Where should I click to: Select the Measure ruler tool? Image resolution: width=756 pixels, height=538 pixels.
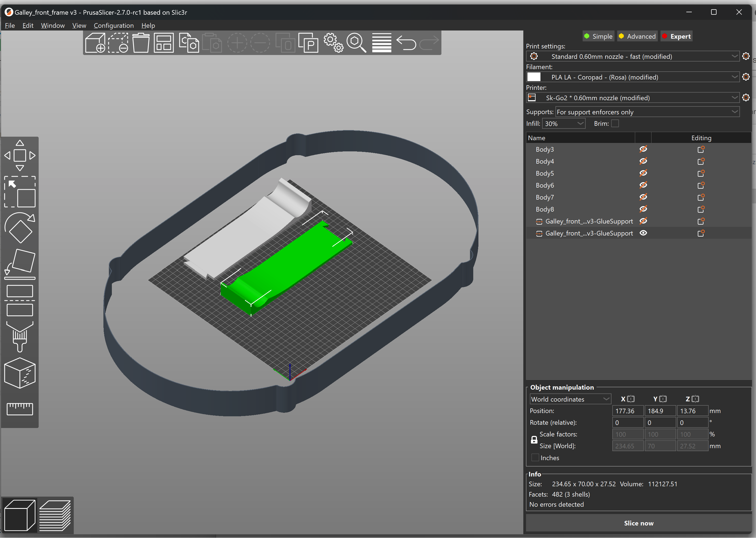pos(20,409)
